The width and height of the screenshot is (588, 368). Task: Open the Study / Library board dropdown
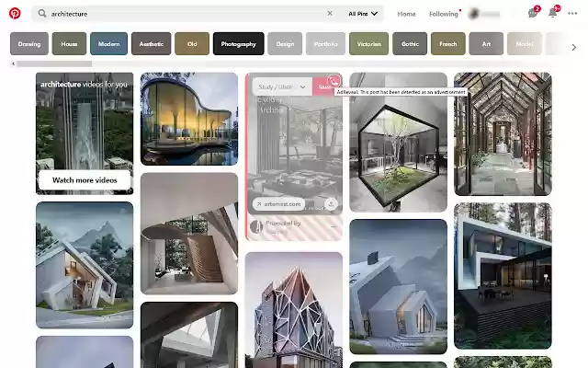[x=282, y=86]
